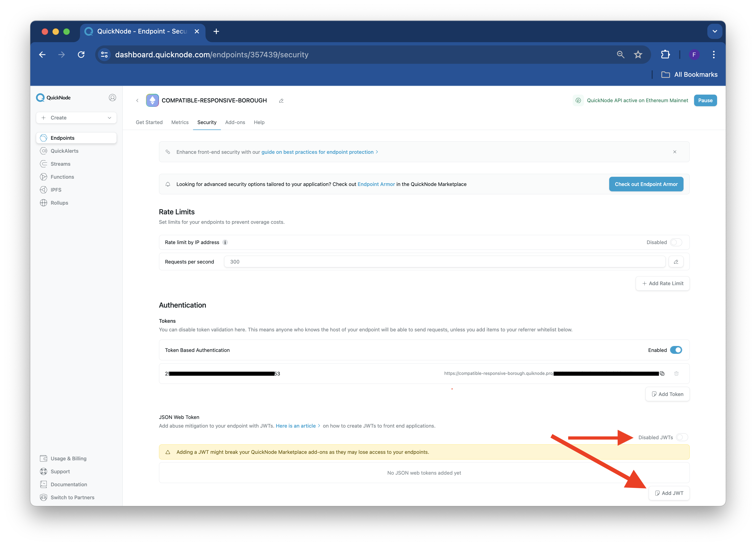Select the QuickNode Endpoint Security browser tab
756x546 pixels.
click(x=143, y=31)
